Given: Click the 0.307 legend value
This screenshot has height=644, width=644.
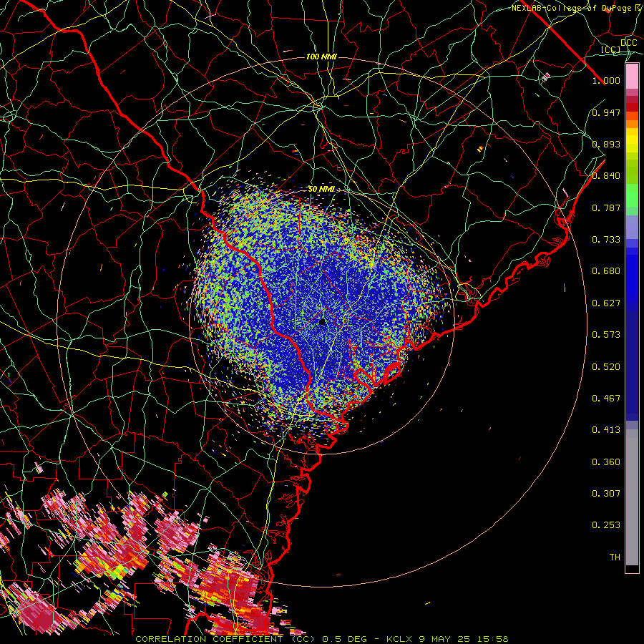Looking at the screenshot, I should (x=606, y=494).
